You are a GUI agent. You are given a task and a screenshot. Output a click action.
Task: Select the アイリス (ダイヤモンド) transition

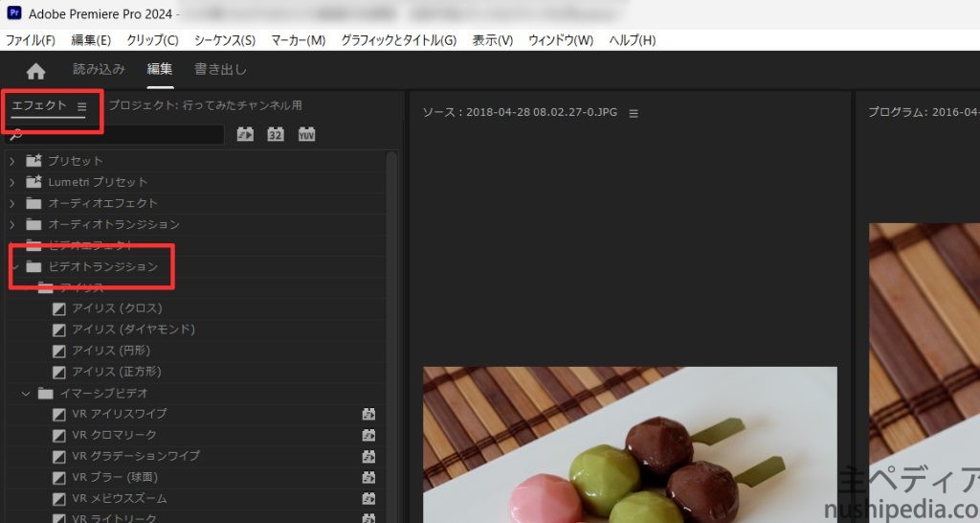tap(133, 330)
